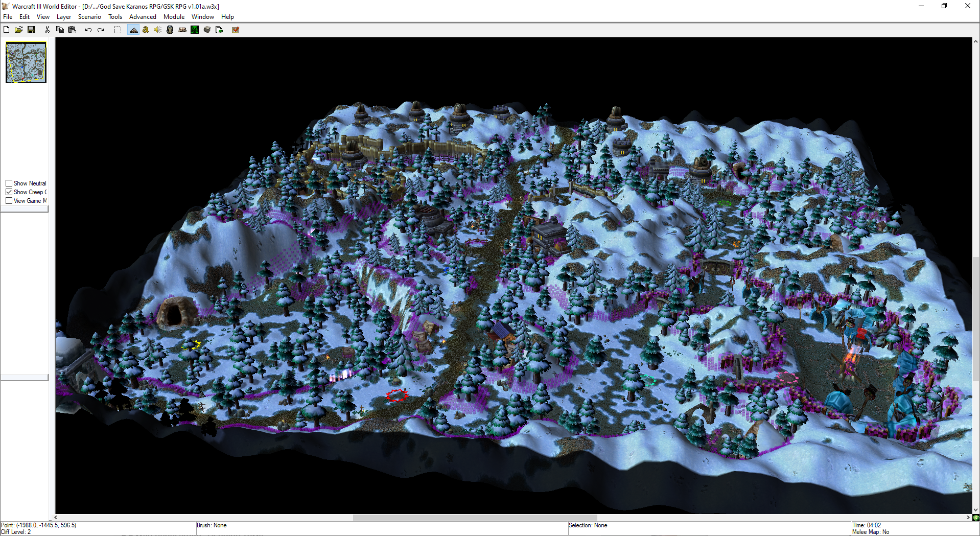
Task: Click the 'Melee Map: No' status text
Action: point(871,532)
